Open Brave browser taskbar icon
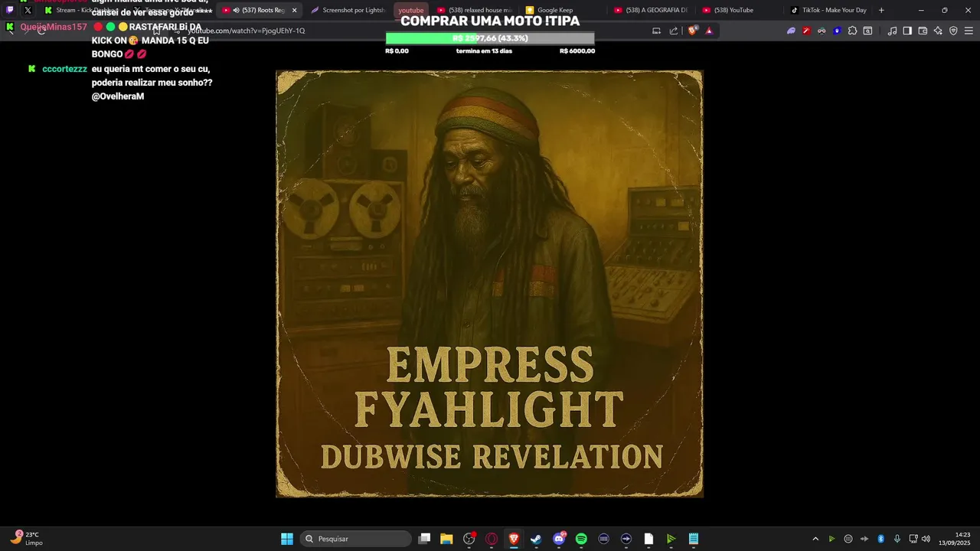980x551 pixels. [x=514, y=539]
